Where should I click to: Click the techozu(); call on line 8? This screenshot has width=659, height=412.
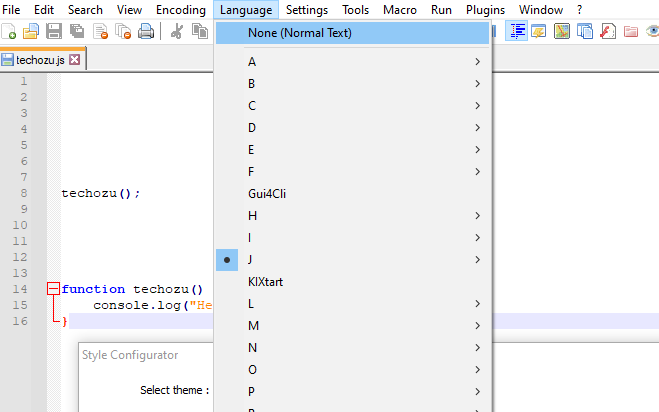tap(101, 193)
